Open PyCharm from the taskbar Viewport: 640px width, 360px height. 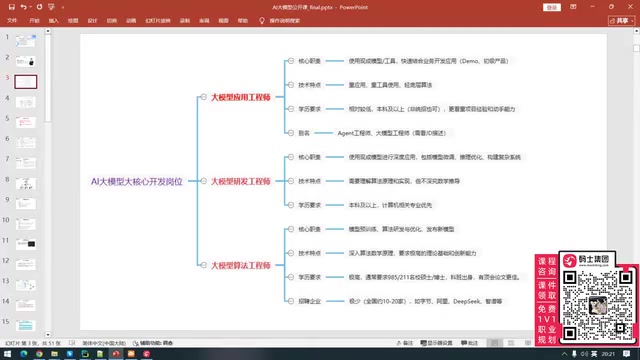[85, 354]
